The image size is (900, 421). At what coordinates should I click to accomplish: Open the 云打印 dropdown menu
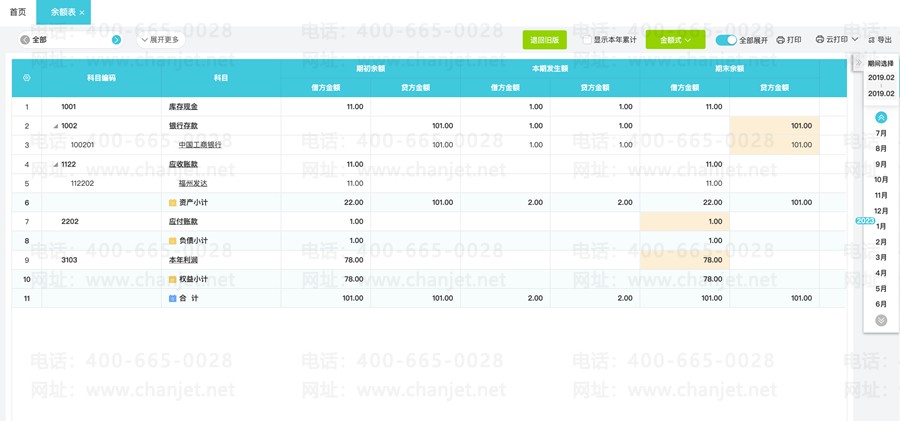click(x=837, y=40)
